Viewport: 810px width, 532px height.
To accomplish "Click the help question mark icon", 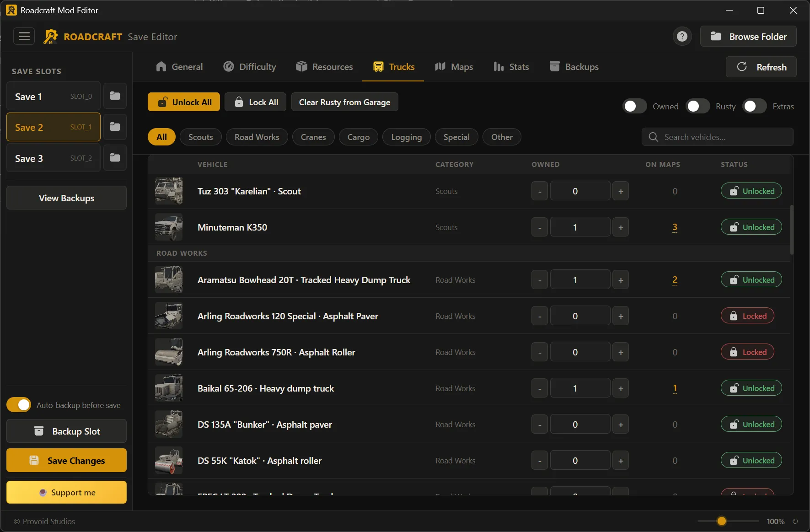I will tap(682, 36).
